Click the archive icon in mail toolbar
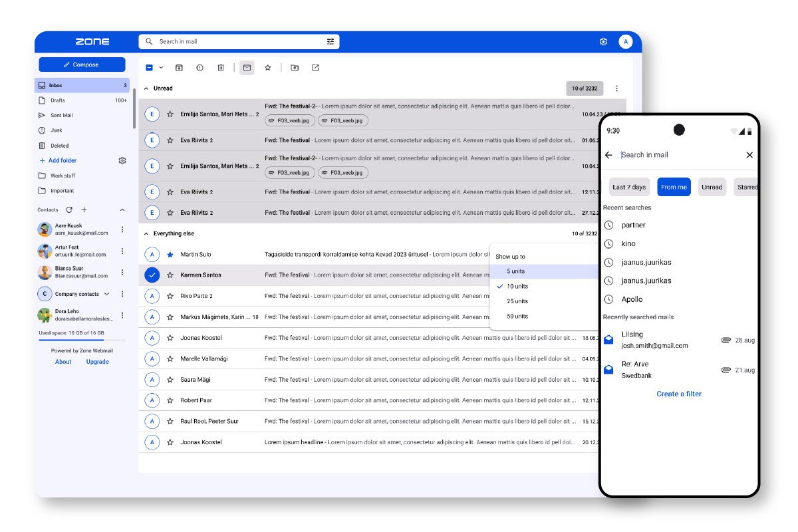The width and height of the screenshot is (798, 532). coord(179,68)
